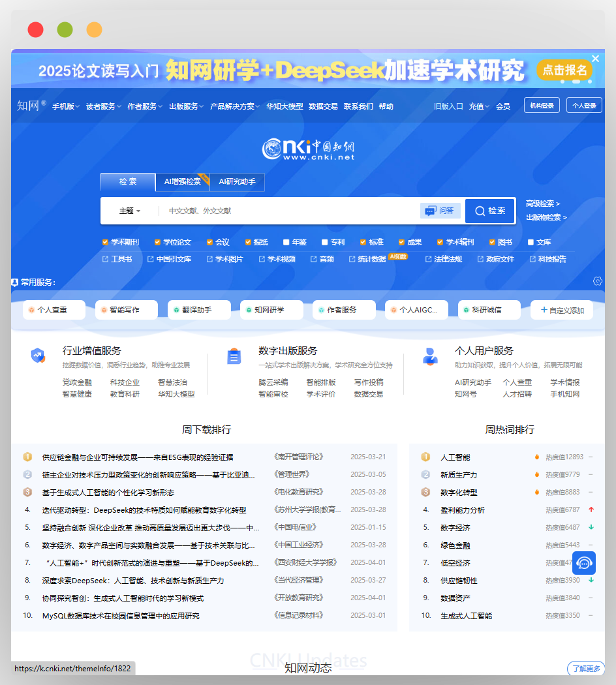Click the red up arrow for 盈利能力分析
This screenshot has height=685, width=616.
click(x=591, y=510)
